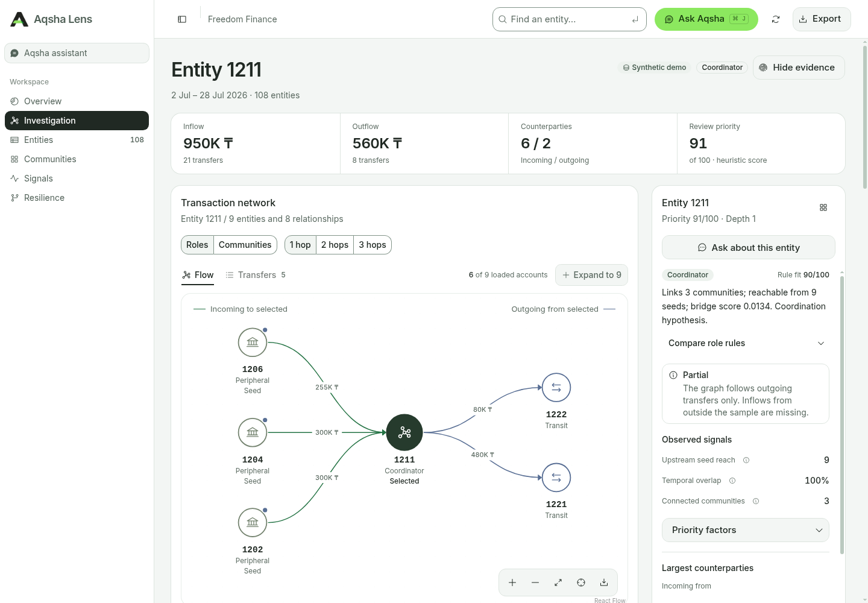Select transit node 1222
Image resolution: width=868 pixels, height=603 pixels.
[556, 388]
